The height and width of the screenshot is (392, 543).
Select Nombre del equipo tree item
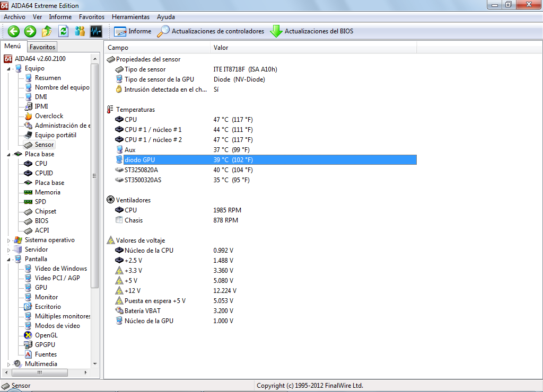62,87
